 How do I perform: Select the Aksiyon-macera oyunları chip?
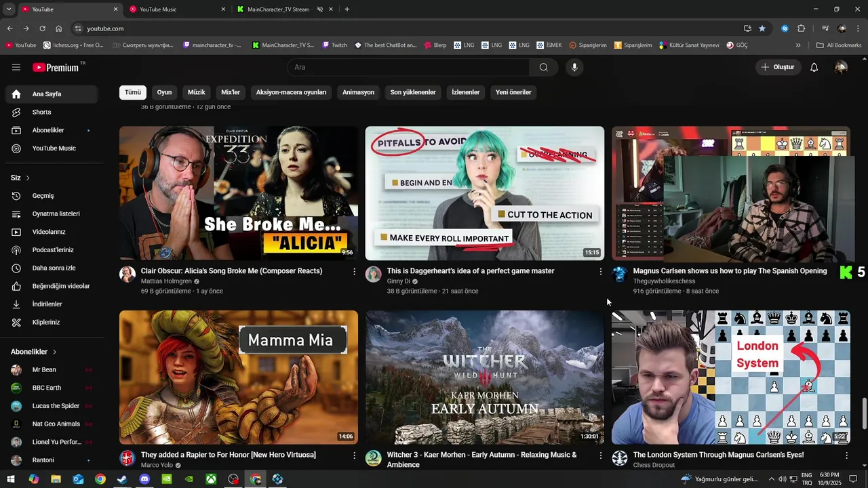(x=291, y=92)
